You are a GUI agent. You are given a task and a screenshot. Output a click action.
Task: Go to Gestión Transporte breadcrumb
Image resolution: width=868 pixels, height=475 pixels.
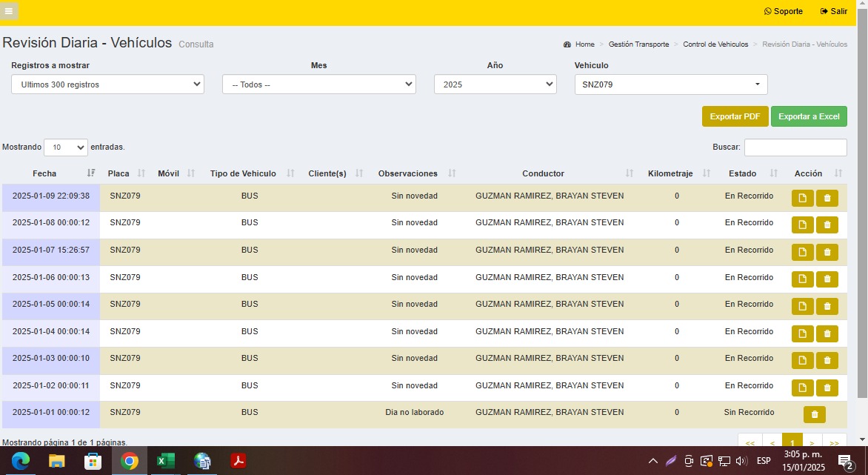click(x=638, y=44)
